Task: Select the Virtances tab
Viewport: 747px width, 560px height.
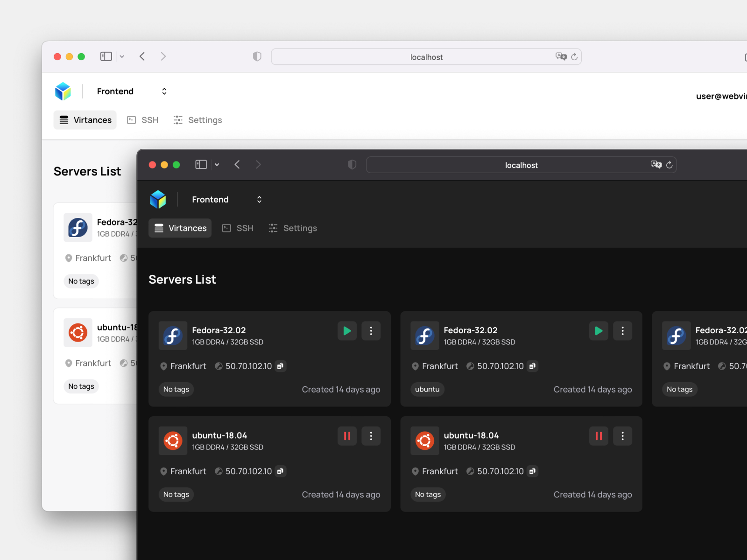Action: tap(180, 228)
